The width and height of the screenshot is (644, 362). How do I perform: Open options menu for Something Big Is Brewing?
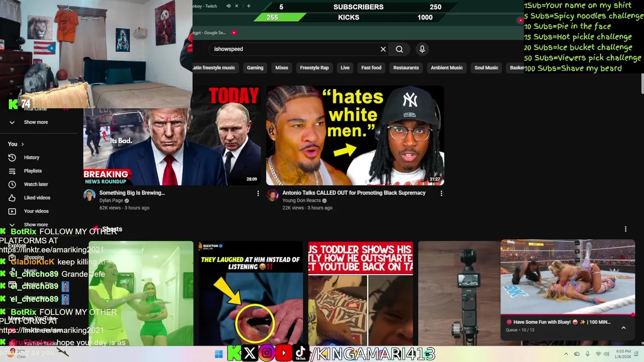pyautogui.click(x=258, y=193)
